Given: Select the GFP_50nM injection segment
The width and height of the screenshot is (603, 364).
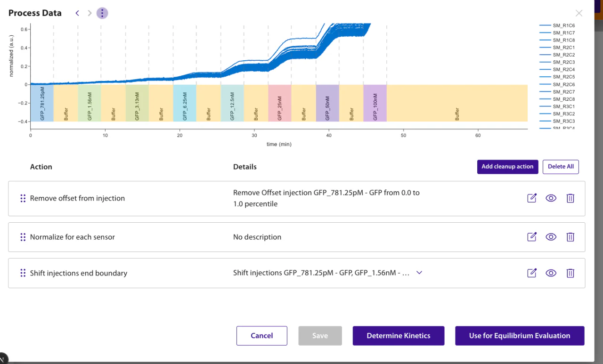Looking at the screenshot, I should (x=327, y=103).
